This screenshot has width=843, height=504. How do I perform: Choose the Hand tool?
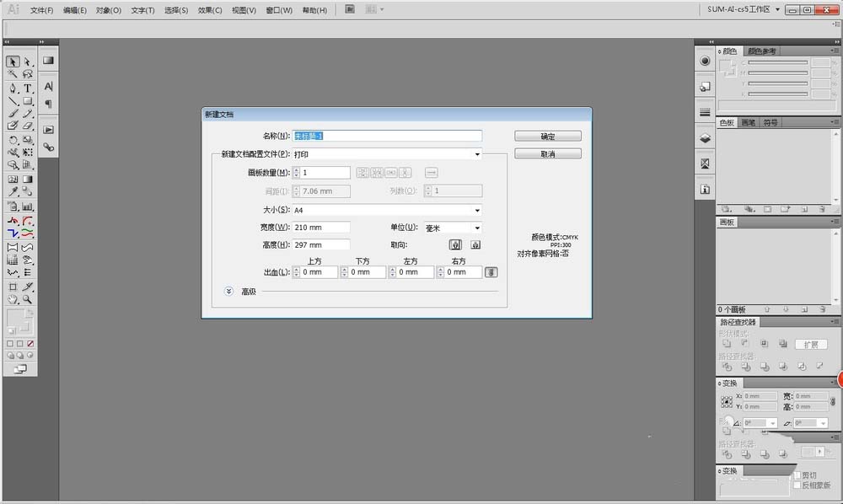(11, 299)
